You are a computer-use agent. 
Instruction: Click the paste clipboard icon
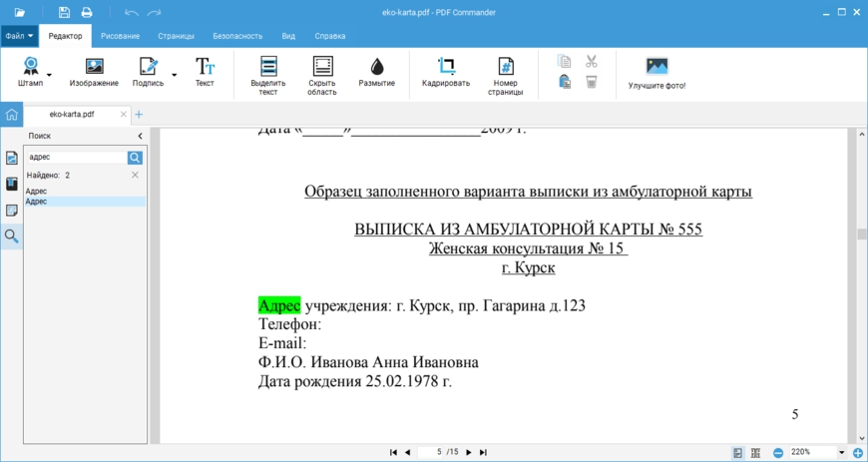(x=565, y=82)
